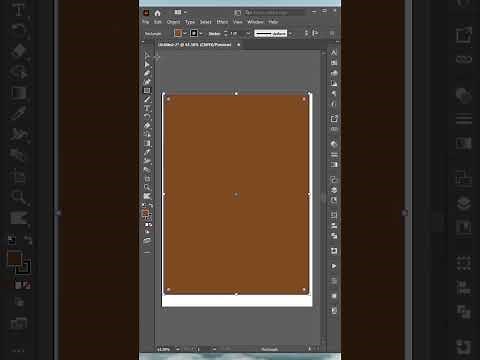
Task: Click the Stroke label link
Action: 214,34
